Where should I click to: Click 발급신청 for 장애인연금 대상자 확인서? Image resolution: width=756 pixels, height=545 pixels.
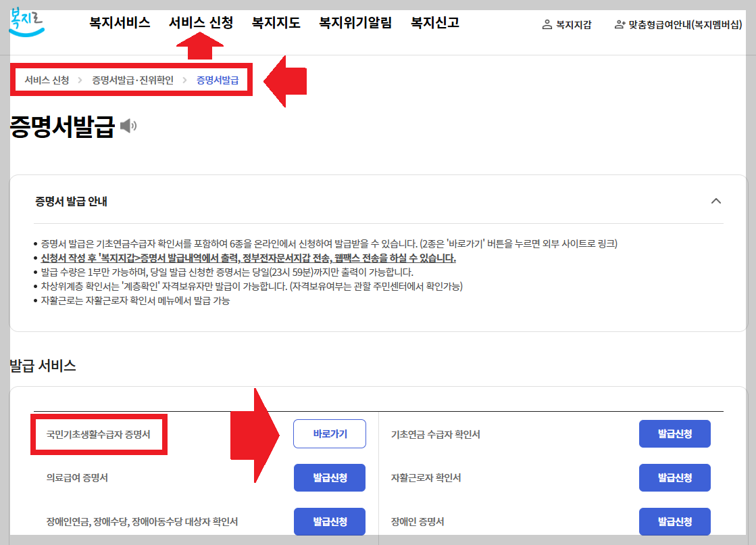coord(329,521)
